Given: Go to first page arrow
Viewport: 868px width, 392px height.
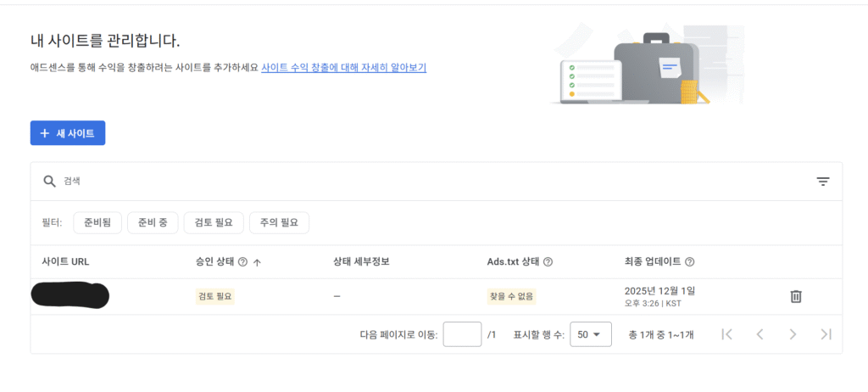Looking at the screenshot, I should [726, 334].
